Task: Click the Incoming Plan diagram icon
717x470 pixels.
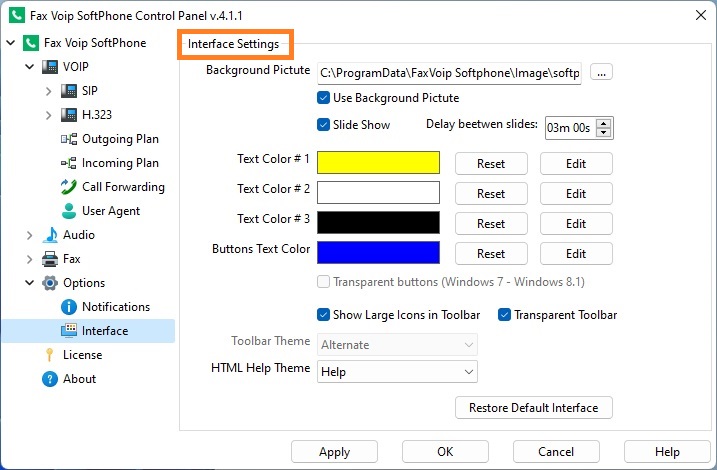Action: 69,163
